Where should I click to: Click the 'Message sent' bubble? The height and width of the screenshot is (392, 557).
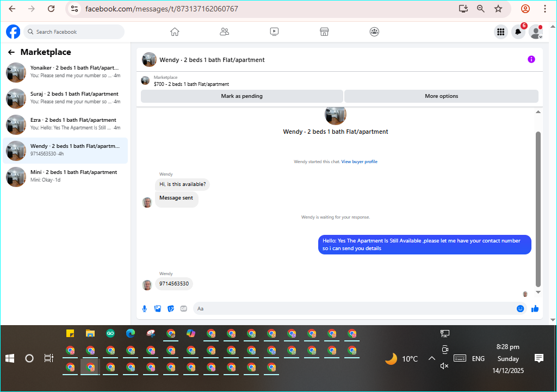(x=177, y=199)
